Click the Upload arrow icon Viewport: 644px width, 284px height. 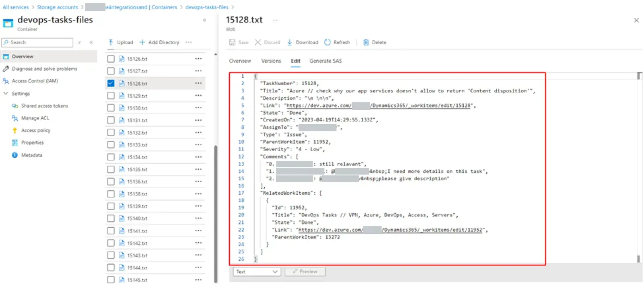111,42
